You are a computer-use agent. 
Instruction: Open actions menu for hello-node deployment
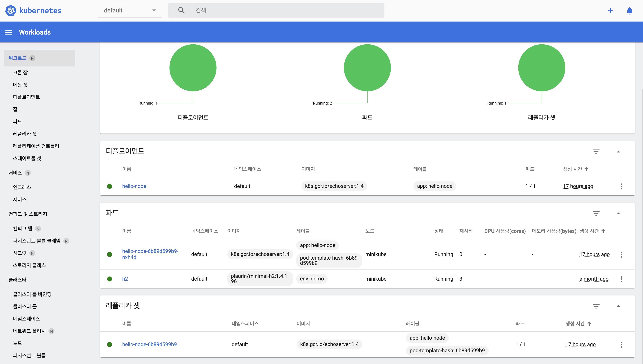(621, 186)
